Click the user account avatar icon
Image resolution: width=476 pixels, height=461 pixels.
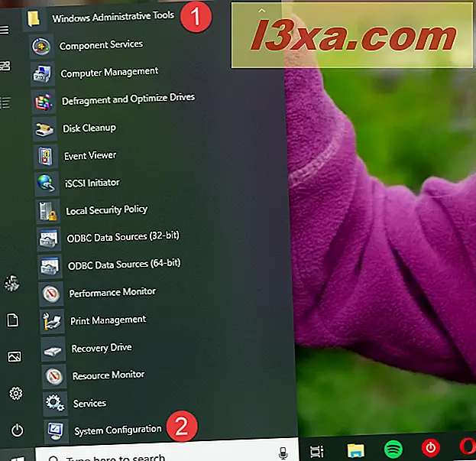[11, 284]
